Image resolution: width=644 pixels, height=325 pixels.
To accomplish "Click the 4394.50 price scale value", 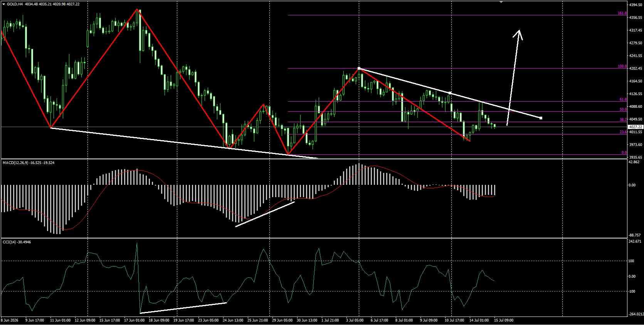I will [x=635, y=5].
